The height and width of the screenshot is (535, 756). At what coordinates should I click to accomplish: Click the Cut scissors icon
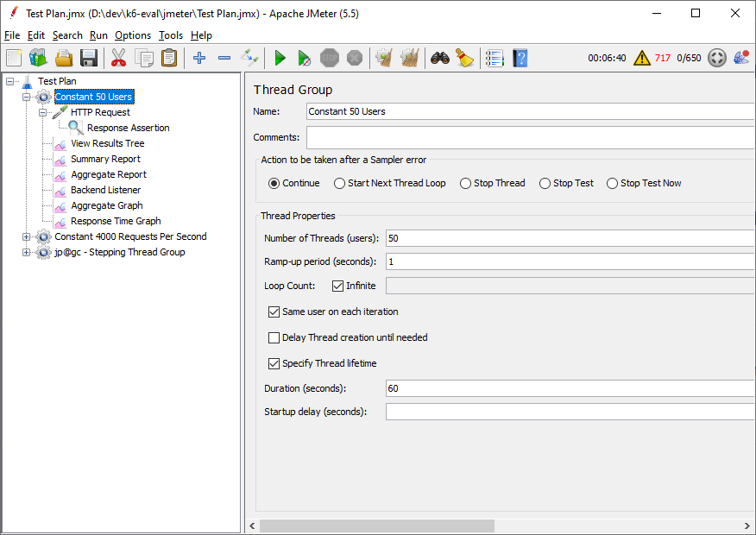pos(118,59)
